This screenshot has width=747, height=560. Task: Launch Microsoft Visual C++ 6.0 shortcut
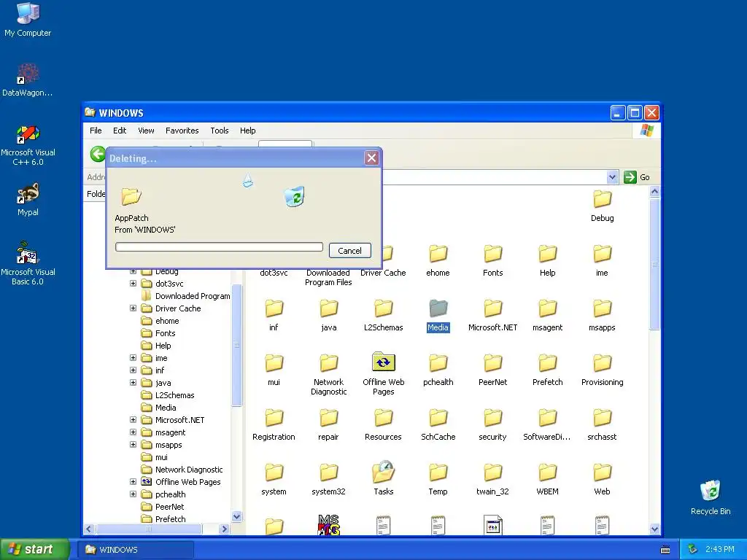tap(28, 145)
